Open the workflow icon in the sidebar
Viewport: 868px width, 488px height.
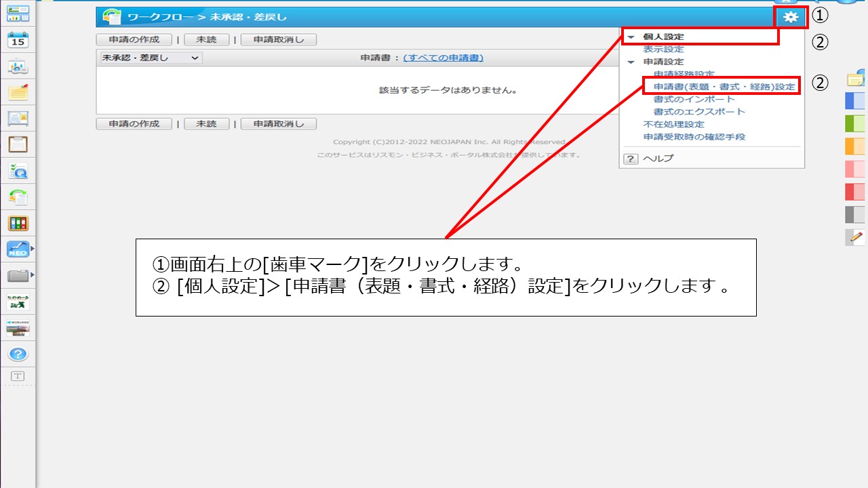(18, 197)
